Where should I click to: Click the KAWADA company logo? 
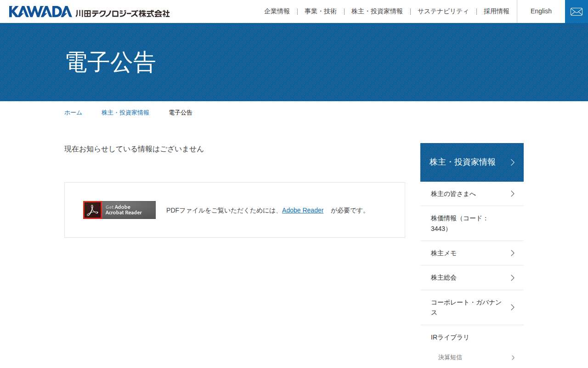pos(89,11)
